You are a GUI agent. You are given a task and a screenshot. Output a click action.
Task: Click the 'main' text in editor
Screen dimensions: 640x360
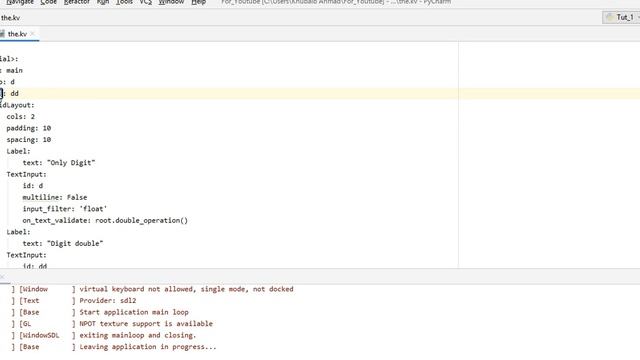[14, 71]
